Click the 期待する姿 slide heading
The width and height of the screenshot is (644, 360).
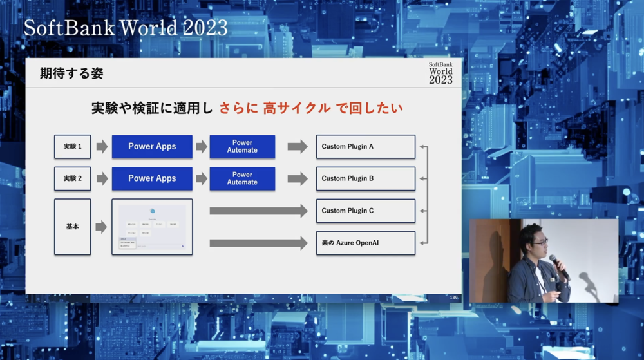pyautogui.click(x=71, y=73)
